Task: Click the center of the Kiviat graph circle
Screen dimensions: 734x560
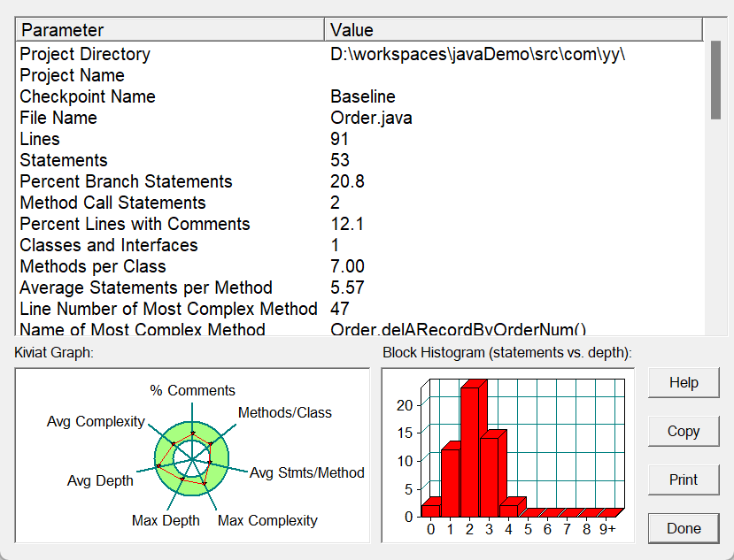Action: pyautogui.click(x=192, y=459)
